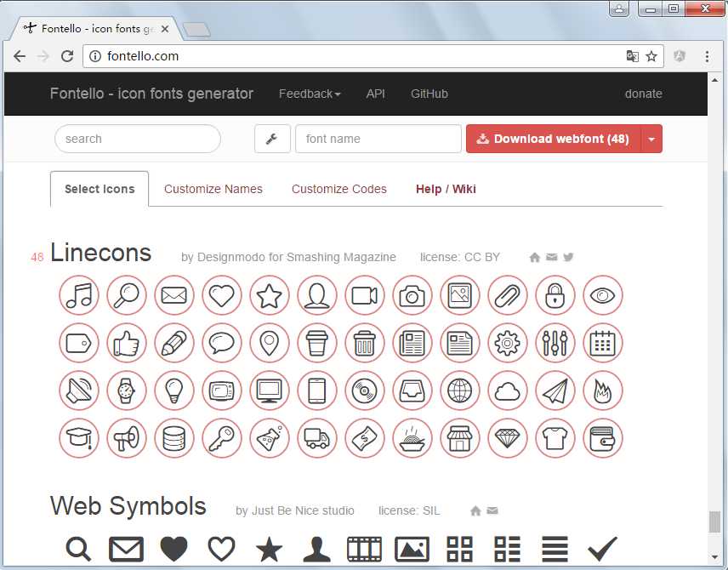Screen dimensions: 728x570
Task: Click the Fontello icon fonts generator title
Action: point(151,94)
